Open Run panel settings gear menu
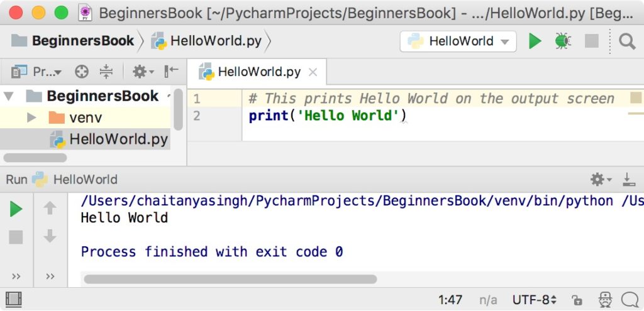 [x=601, y=179]
